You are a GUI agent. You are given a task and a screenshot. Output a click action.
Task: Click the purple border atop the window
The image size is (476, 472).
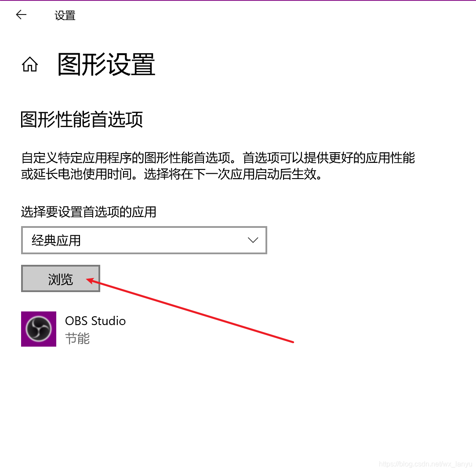[x=238, y=0]
